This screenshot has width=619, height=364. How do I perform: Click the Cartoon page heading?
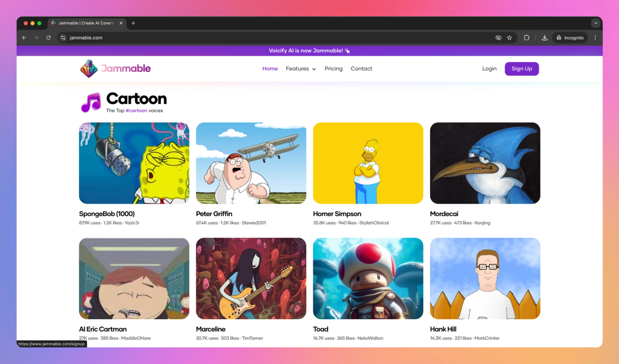[136, 98]
